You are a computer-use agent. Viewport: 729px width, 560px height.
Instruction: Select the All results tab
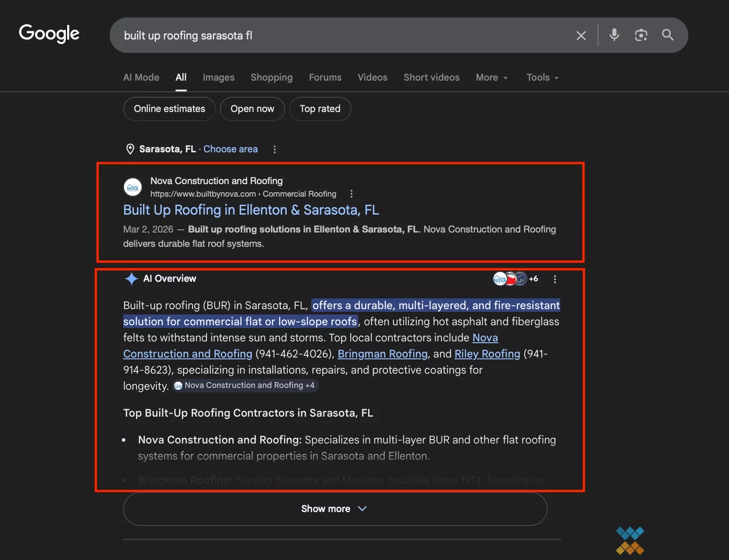[x=181, y=78]
